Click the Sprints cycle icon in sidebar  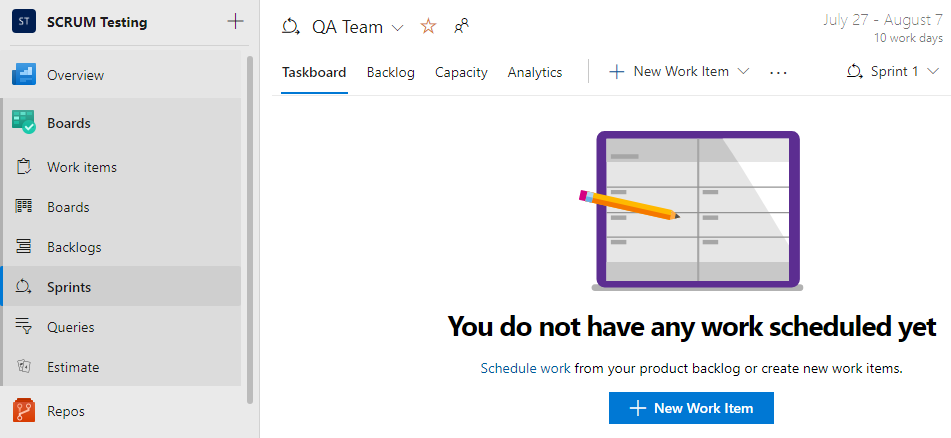coord(24,286)
